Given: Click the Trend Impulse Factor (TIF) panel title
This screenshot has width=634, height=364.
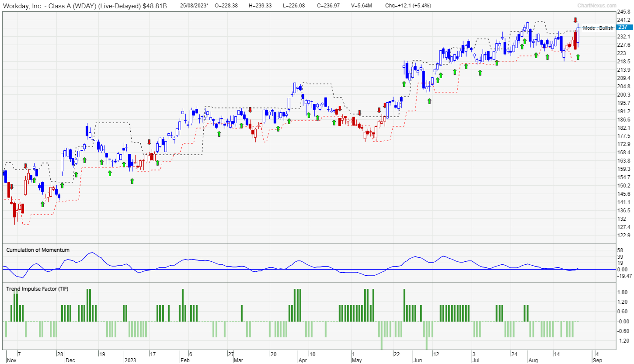Looking at the screenshot, I should pos(37,289).
